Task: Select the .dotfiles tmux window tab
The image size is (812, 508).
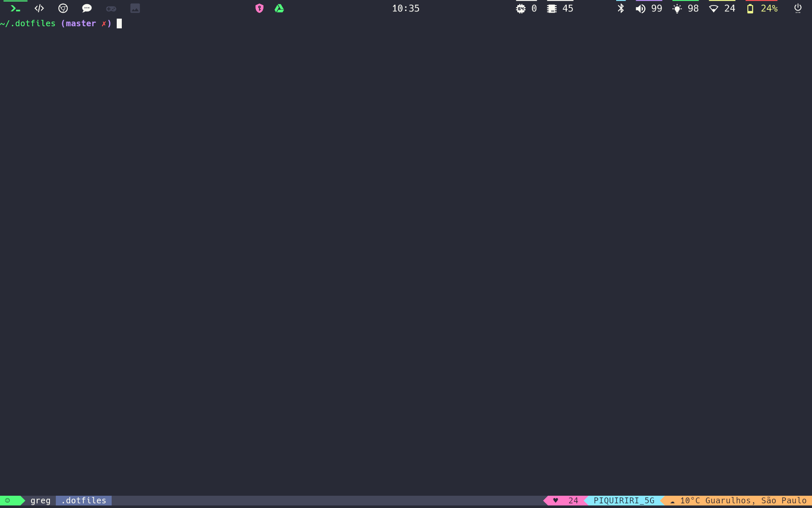Action: [x=84, y=500]
